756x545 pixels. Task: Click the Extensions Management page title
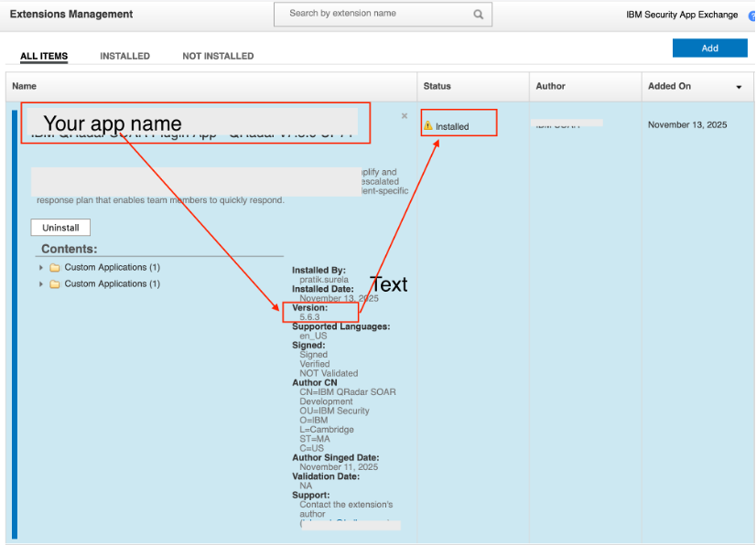70,14
